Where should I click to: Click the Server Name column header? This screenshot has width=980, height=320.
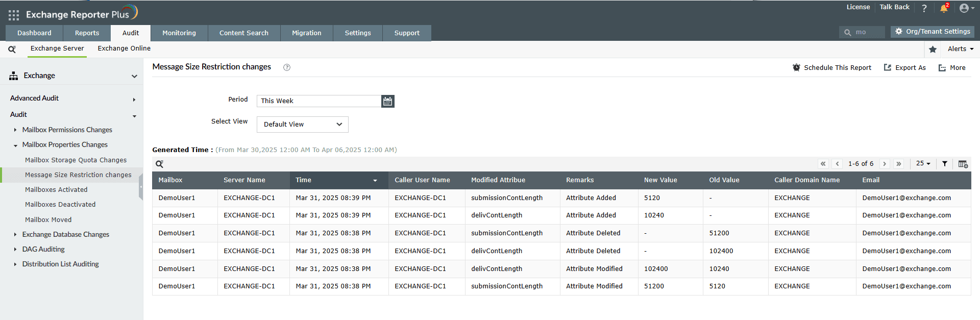(254, 180)
